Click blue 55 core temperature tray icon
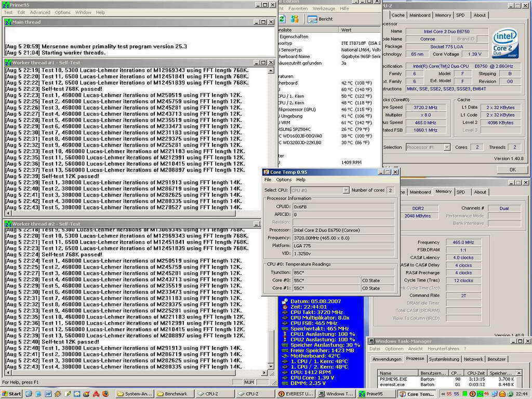 456,394
